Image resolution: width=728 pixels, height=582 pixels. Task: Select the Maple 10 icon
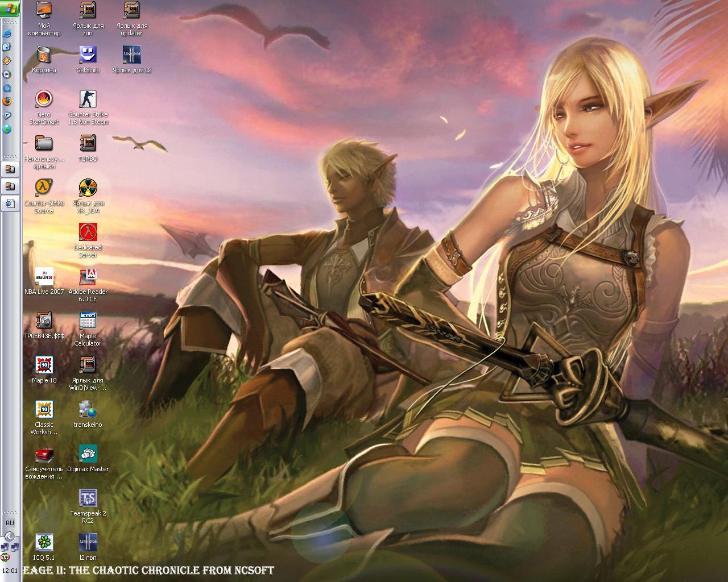(44, 369)
